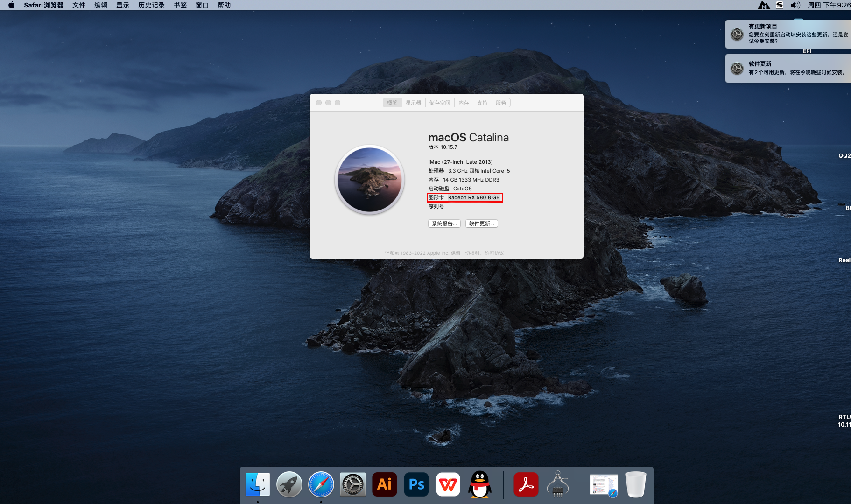Open the 文件 menu
The width and height of the screenshot is (851, 504).
[x=79, y=5]
